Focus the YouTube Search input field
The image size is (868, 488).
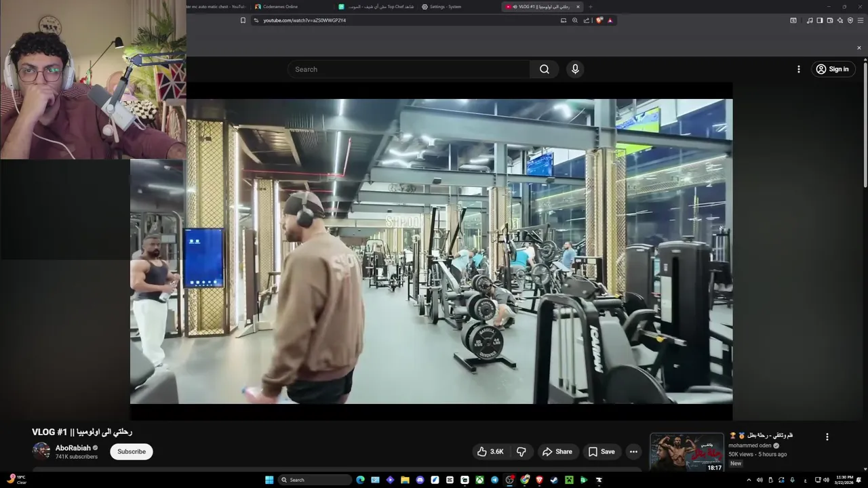point(409,69)
